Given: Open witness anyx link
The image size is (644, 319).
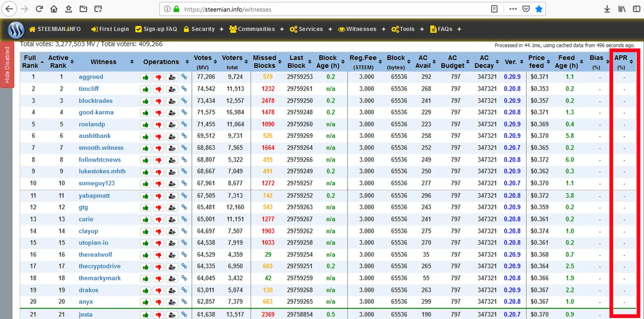Looking at the screenshot, I should tap(86, 302).
